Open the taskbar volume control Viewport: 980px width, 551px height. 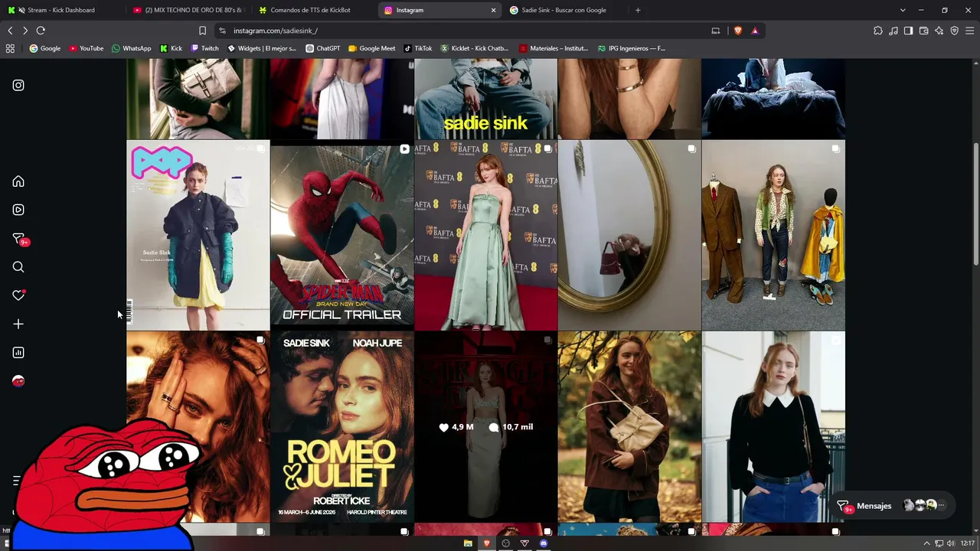[x=950, y=543]
